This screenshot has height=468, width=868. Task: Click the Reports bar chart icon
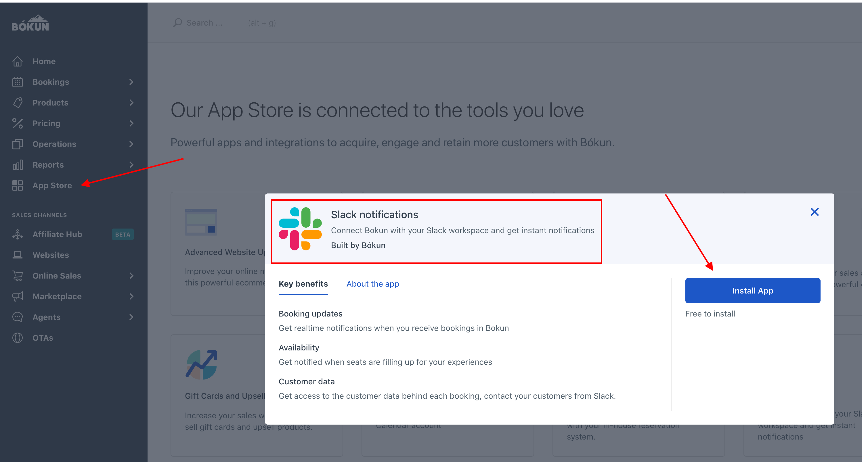18,166
